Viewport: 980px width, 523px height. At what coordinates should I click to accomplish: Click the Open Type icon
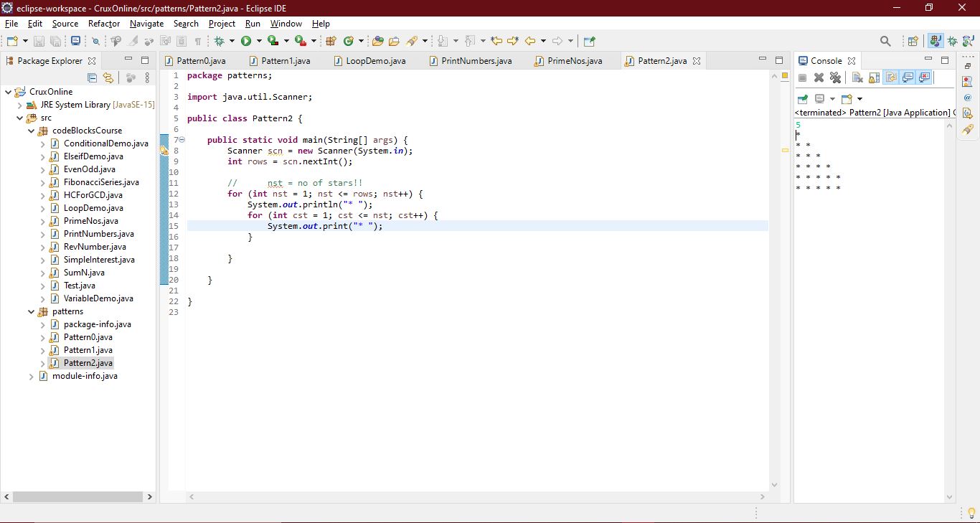(x=377, y=41)
